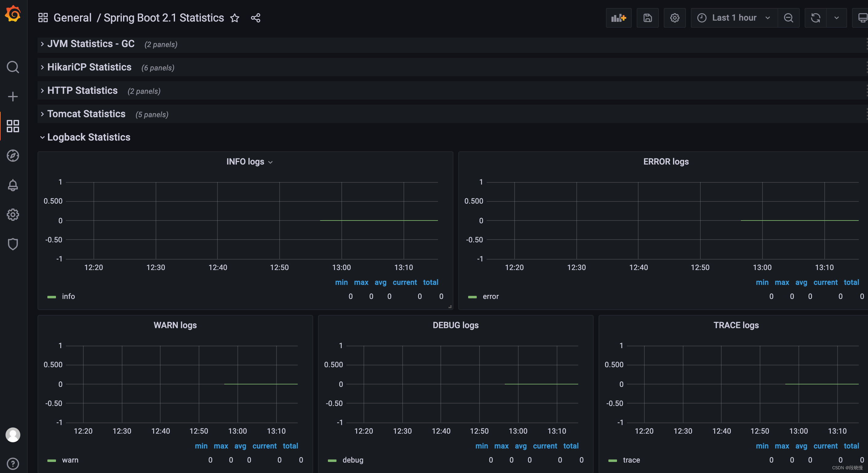Open the Explore compass icon
Viewport: 868px width, 473px height.
click(13, 156)
